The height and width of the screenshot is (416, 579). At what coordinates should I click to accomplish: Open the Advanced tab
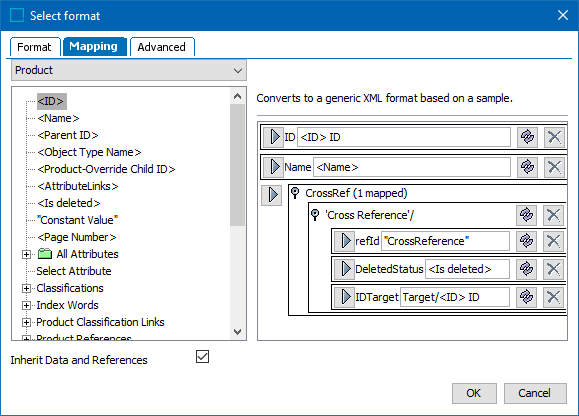(x=162, y=47)
